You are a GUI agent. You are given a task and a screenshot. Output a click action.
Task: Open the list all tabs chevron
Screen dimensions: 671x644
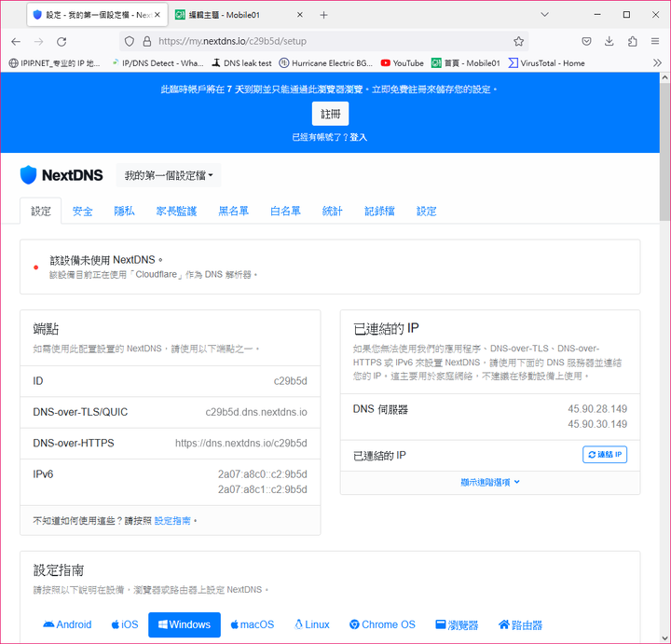(544, 15)
